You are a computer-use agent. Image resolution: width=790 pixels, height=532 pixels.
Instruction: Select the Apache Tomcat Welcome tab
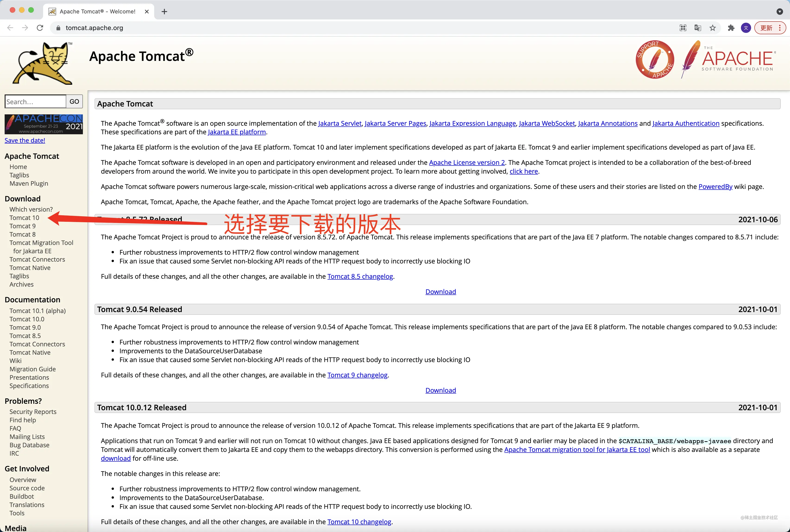tap(98, 12)
